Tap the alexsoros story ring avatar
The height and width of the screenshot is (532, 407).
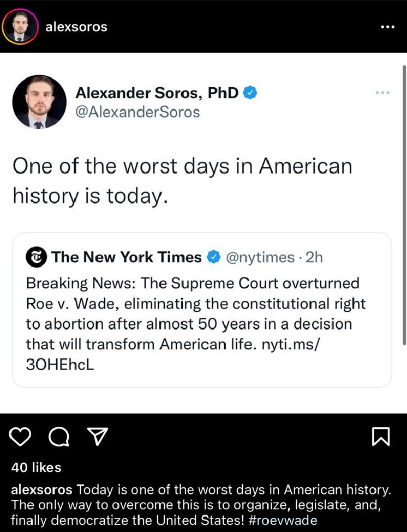pyautogui.click(x=20, y=27)
